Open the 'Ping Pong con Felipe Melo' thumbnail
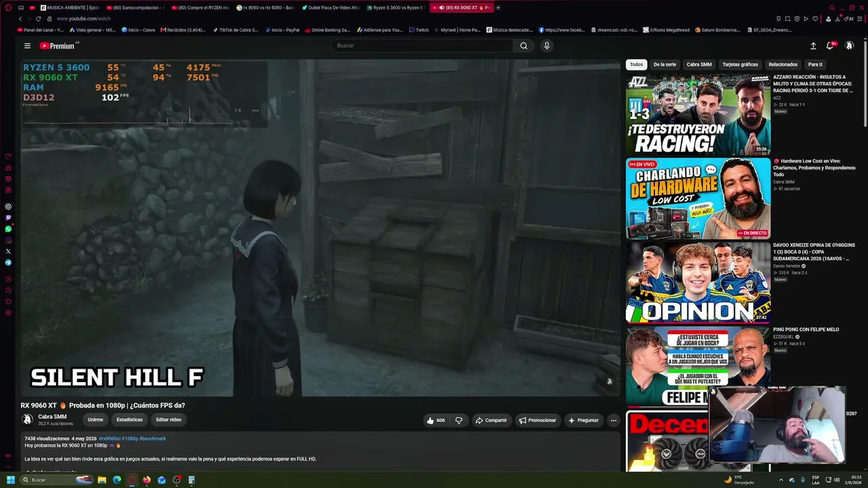Image resolution: width=868 pixels, height=488 pixels. [x=698, y=367]
